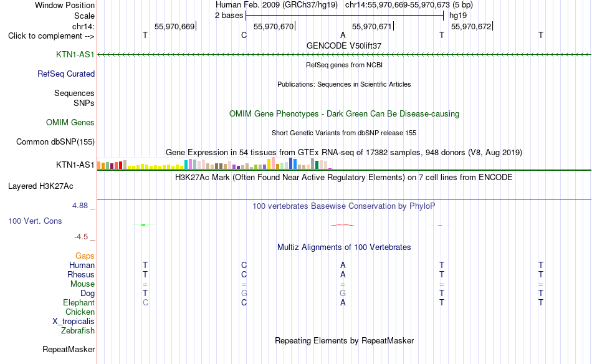The height and width of the screenshot is (364, 592).
Task: Click the Human row base A
Action: tap(343, 265)
